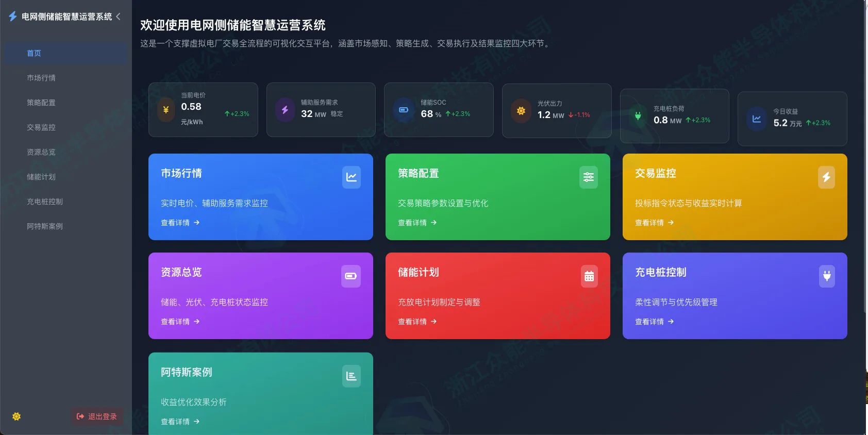
Task: Open 查看详情 link in 交易监控 card
Action: point(654,223)
